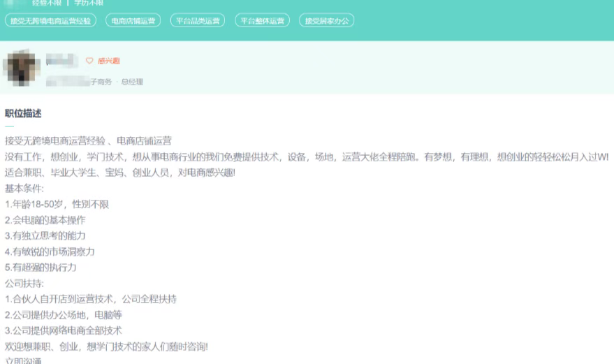Select the 接受居家办公 tag
Viewport: 614px width, 364px height.
[327, 21]
